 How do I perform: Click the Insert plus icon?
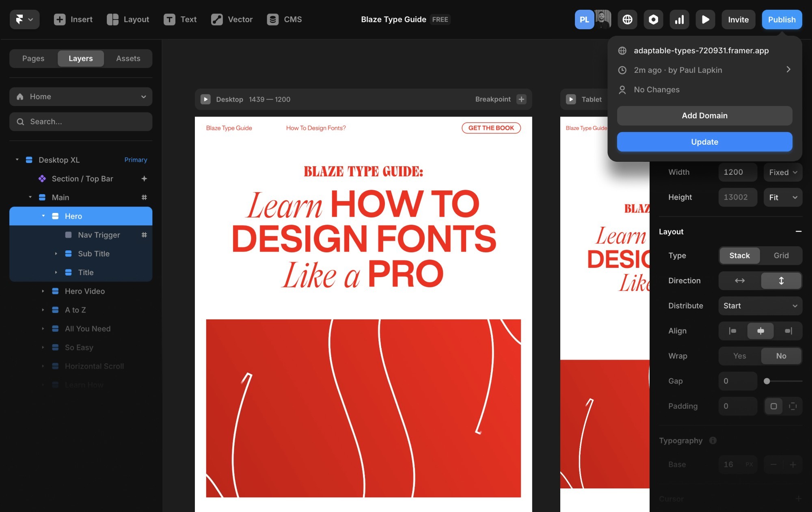tap(60, 20)
